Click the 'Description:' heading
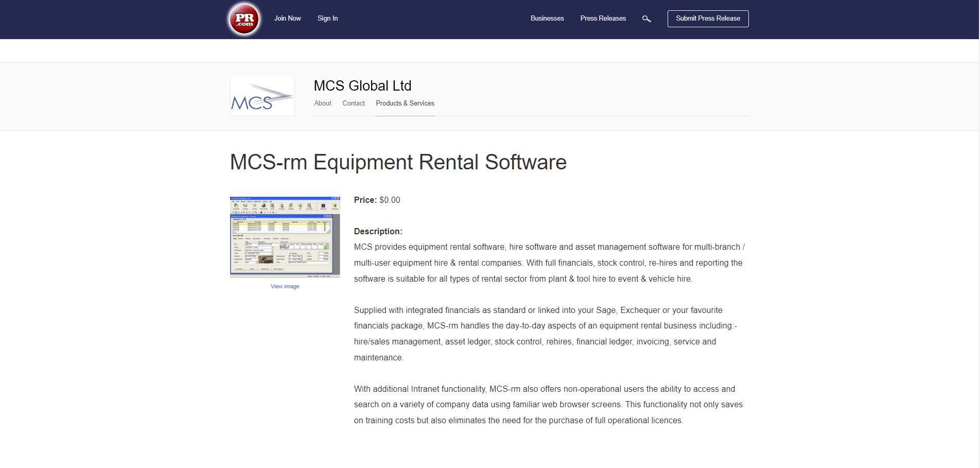This screenshot has width=980, height=468. coord(378,231)
